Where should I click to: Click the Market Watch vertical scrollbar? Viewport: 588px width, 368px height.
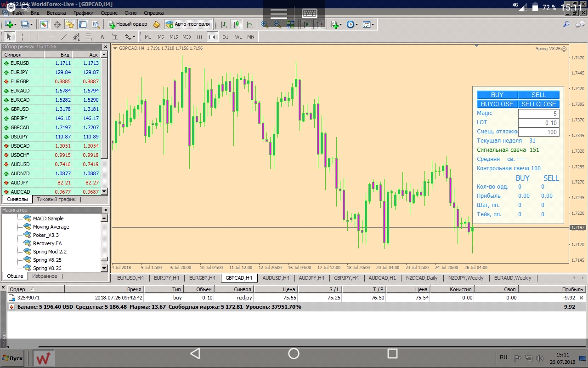pos(104,123)
